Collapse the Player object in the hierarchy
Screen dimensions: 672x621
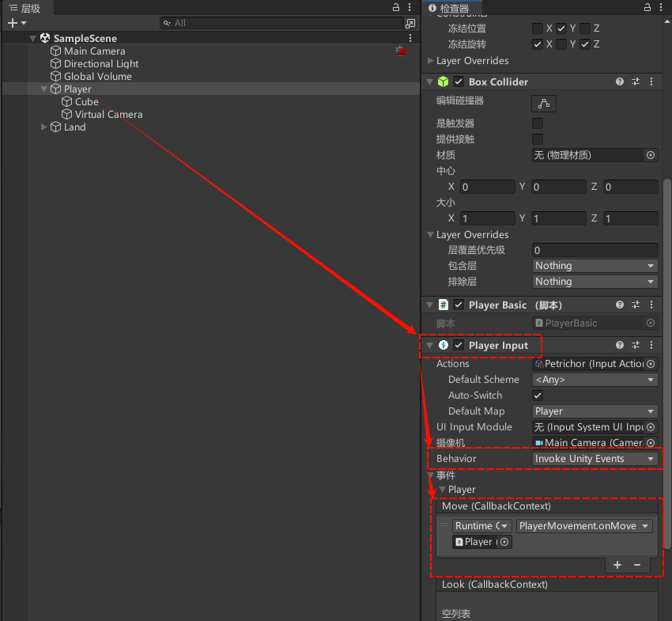[x=43, y=89]
